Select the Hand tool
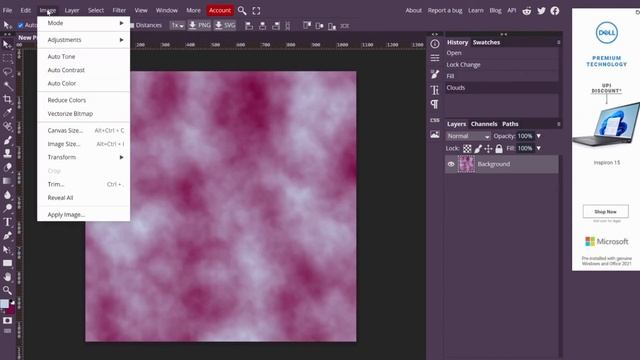Screen dimensions: 640x360 (x=7, y=277)
